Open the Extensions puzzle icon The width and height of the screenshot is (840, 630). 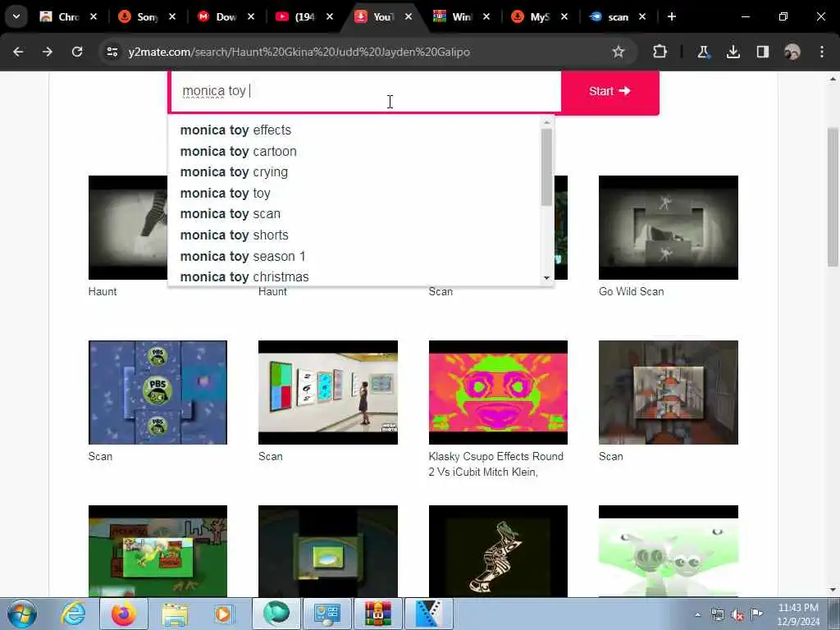(x=660, y=52)
